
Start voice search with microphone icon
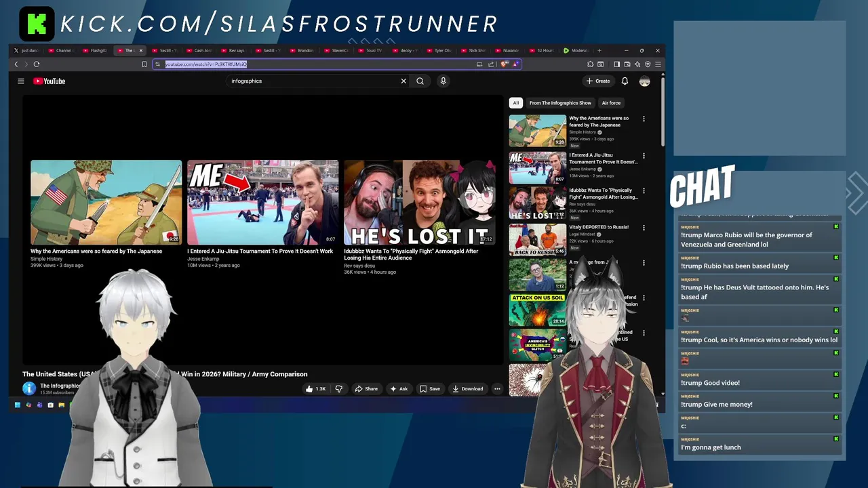[x=443, y=81]
